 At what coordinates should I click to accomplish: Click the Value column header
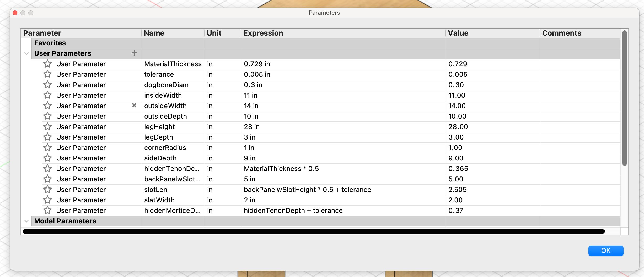(x=458, y=33)
